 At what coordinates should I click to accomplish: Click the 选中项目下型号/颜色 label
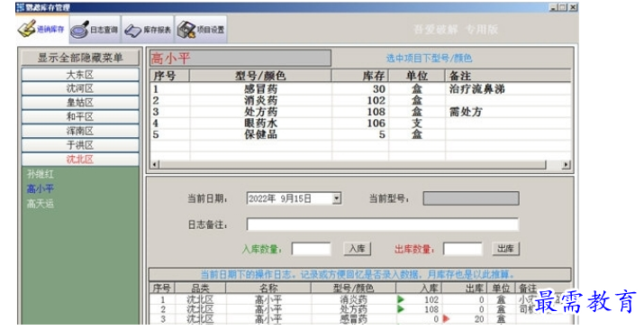[429, 59]
